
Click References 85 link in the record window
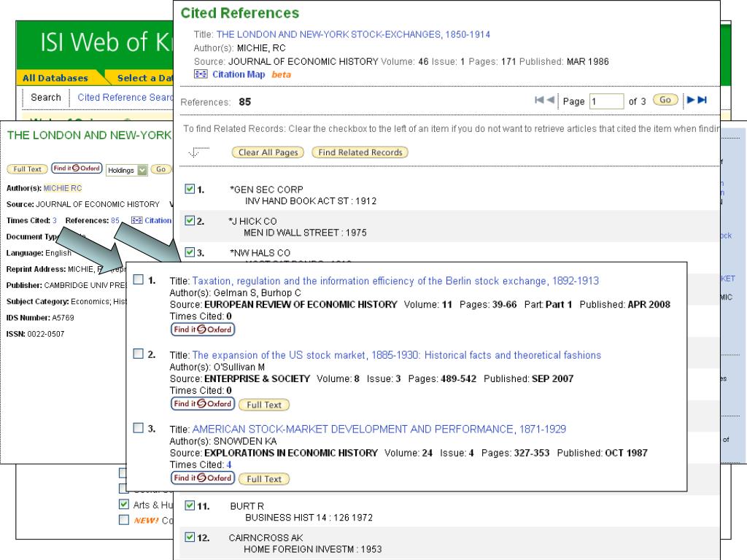115,220
